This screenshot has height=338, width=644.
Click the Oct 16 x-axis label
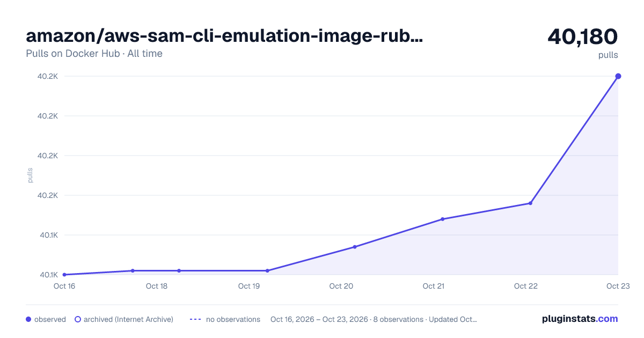64,286
